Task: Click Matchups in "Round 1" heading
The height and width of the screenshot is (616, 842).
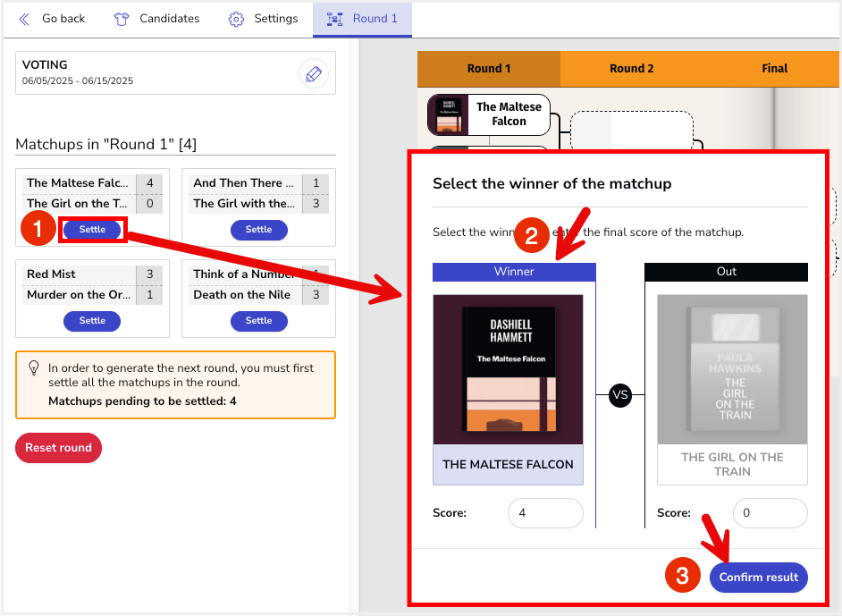Action: 105,145
